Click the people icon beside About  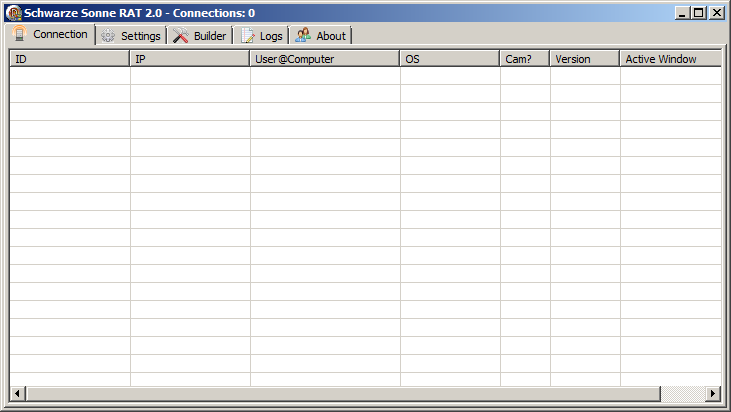pyautogui.click(x=303, y=36)
